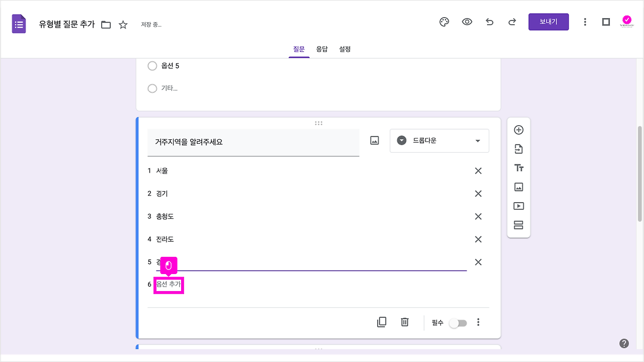Switch to the 응답 tab

[x=322, y=49]
